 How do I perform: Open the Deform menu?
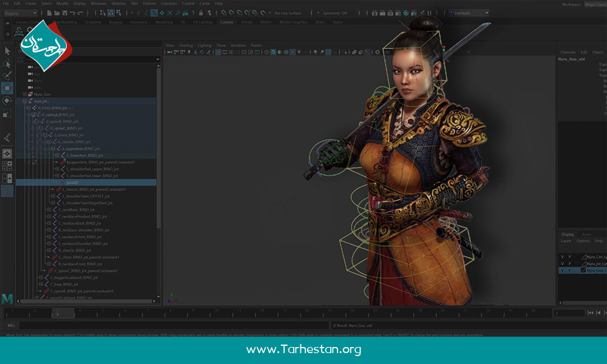[149, 4]
